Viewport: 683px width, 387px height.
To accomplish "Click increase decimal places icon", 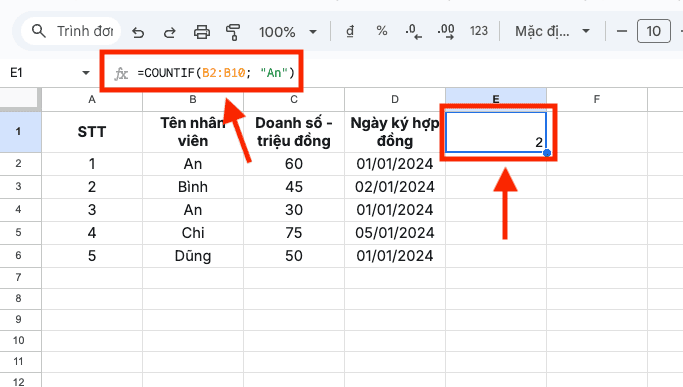I will (x=446, y=31).
